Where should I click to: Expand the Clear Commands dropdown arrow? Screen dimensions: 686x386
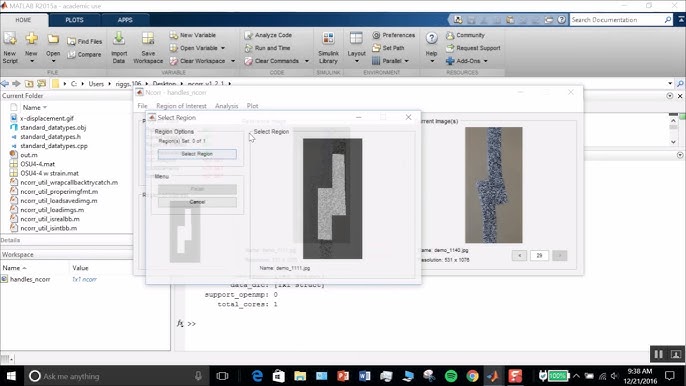[307, 61]
